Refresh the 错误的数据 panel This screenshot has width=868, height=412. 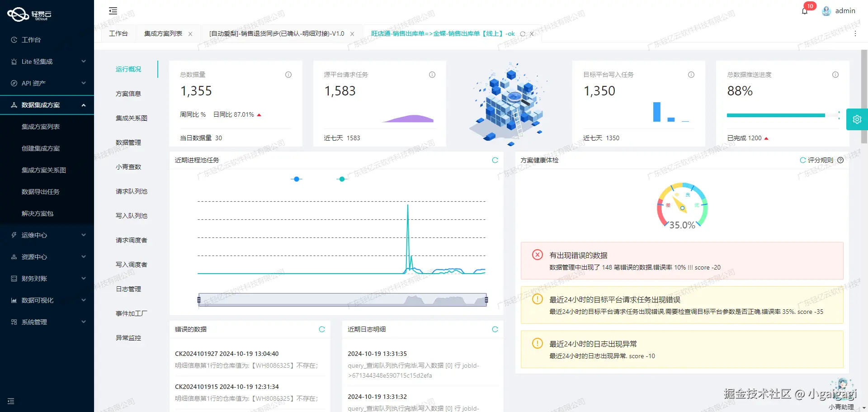322,329
